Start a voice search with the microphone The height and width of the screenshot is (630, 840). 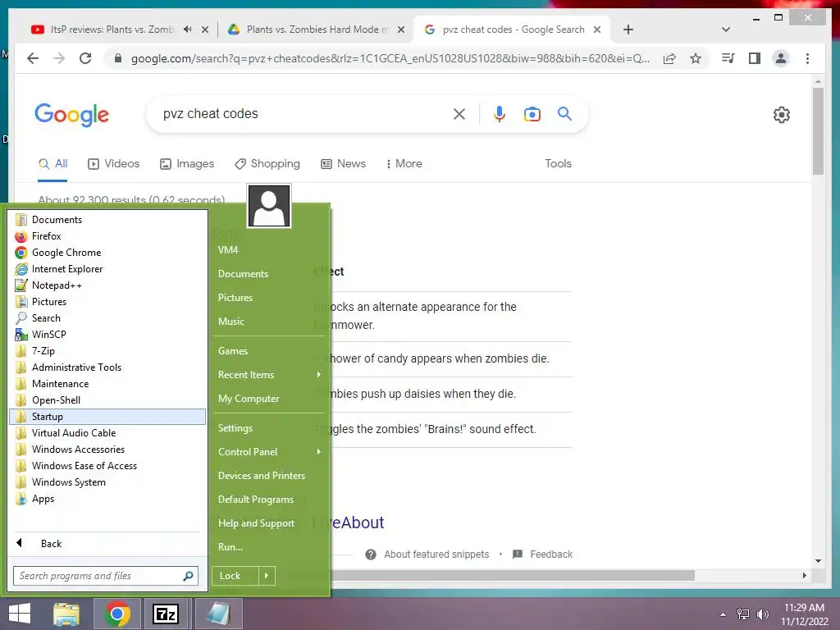coord(500,114)
